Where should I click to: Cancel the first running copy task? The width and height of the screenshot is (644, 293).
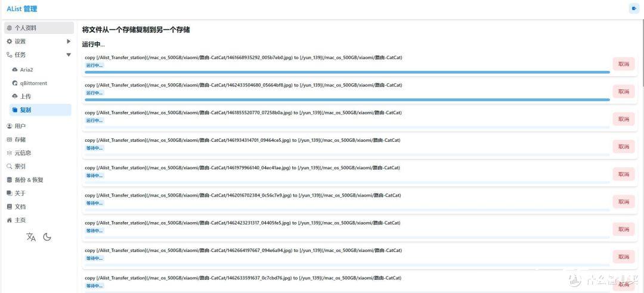click(x=624, y=64)
